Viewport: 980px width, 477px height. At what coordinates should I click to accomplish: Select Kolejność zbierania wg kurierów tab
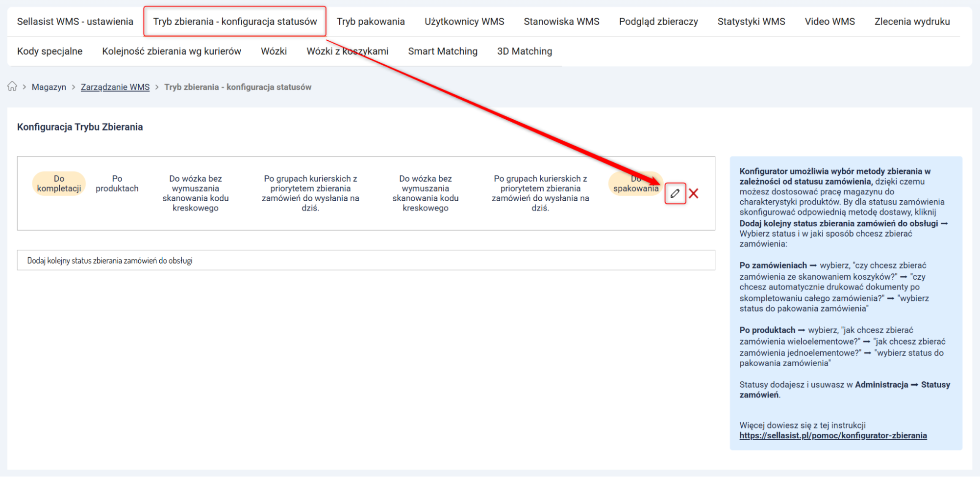click(x=172, y=51)
